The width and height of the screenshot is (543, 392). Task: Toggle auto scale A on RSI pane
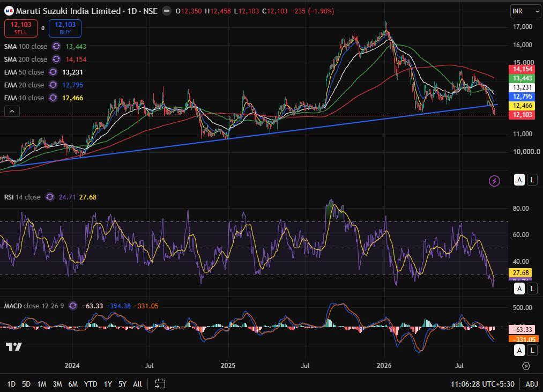click(519, 289)
